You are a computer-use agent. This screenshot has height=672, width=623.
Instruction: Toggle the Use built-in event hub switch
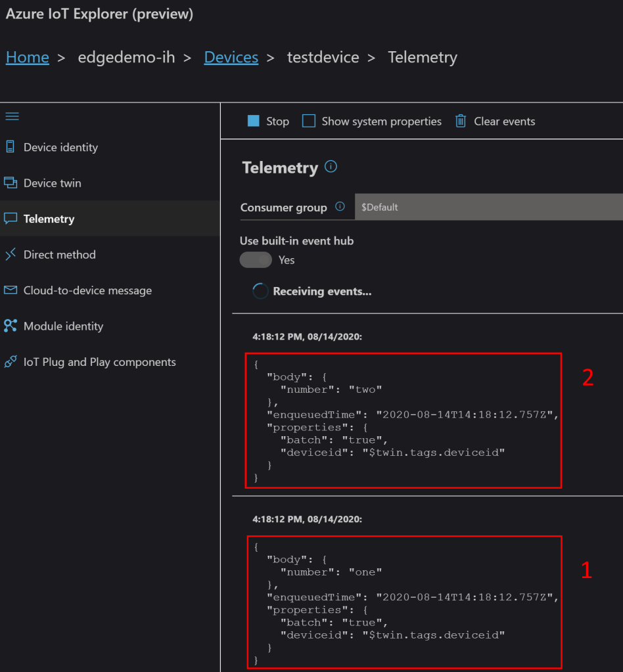(256, 260)
